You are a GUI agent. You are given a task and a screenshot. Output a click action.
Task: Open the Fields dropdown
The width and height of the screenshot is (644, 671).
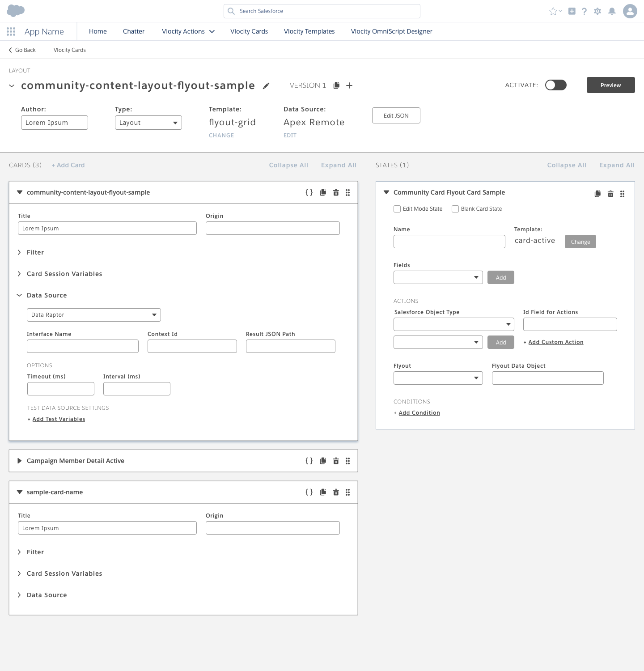tap(438, 277)
